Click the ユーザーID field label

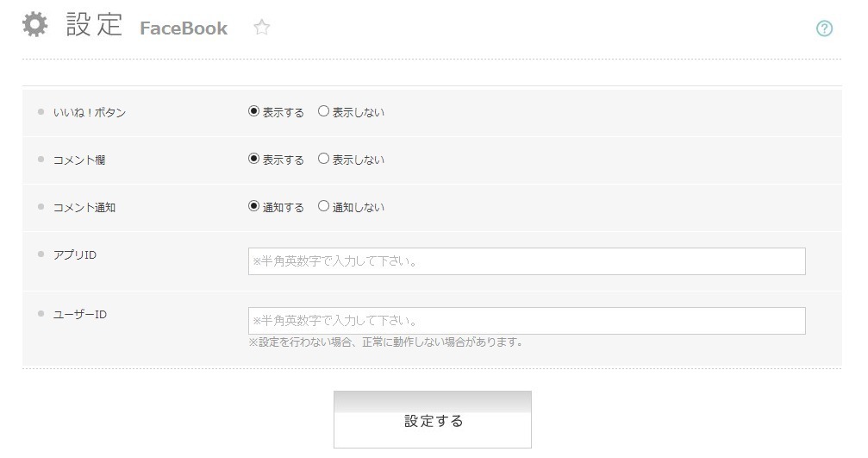pyautogui.click(x=79, y=315)
